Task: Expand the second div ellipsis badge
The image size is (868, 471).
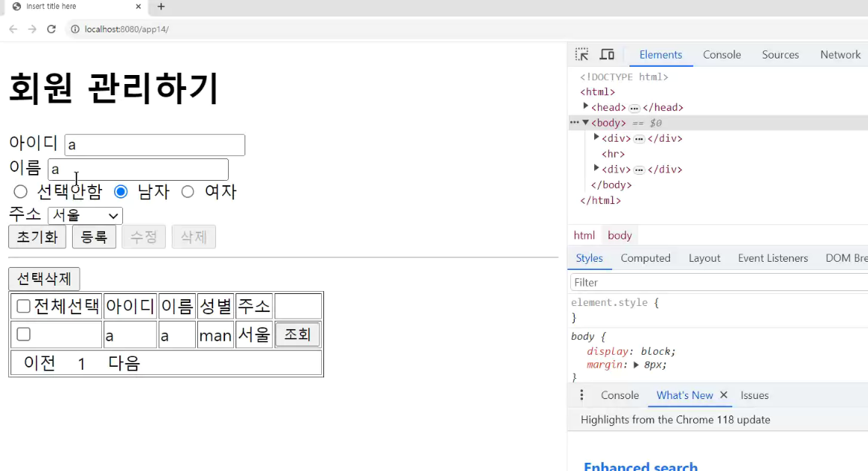Action: click(x=639, y=170)
